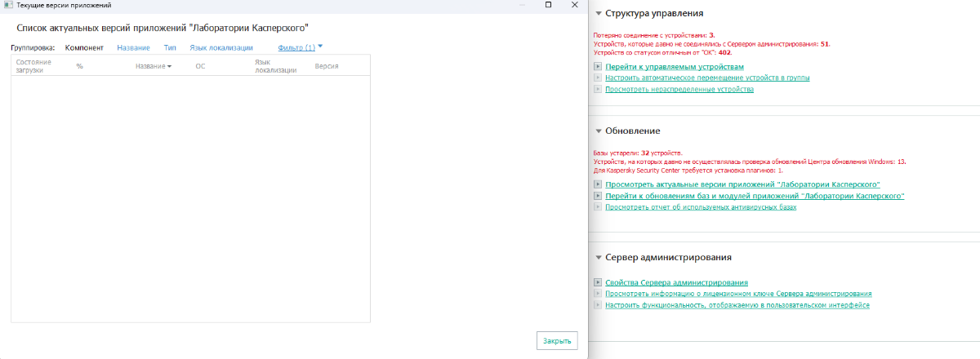
Task: Open "Просмотреть нераспределенные устройства" link
Action: pos(679,89)
